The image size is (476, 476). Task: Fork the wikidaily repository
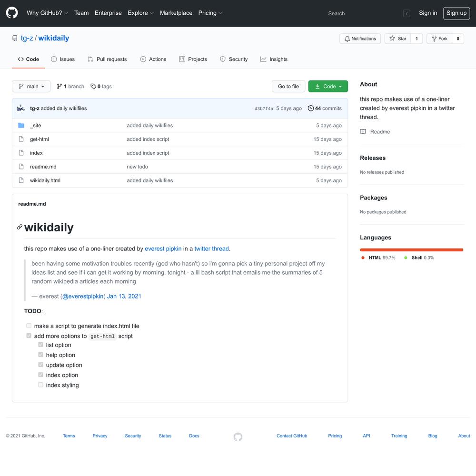439,39
